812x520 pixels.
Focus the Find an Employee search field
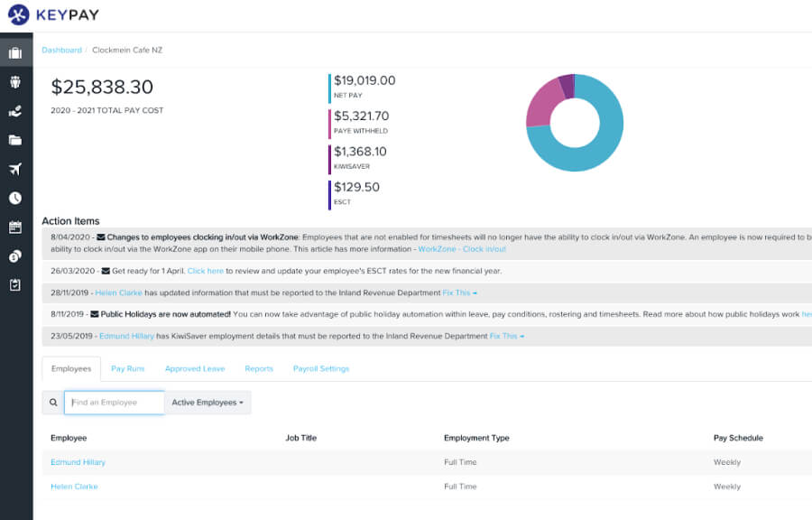point(115,403)
